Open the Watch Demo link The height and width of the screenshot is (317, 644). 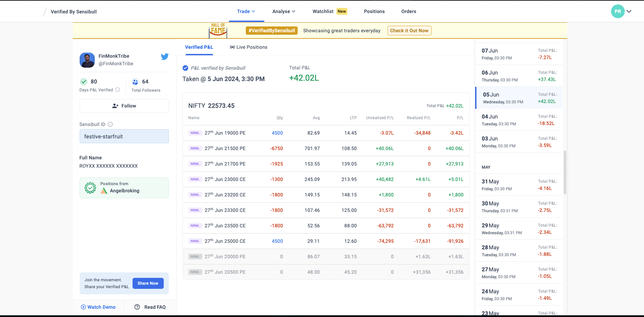[x=98, y=307]
